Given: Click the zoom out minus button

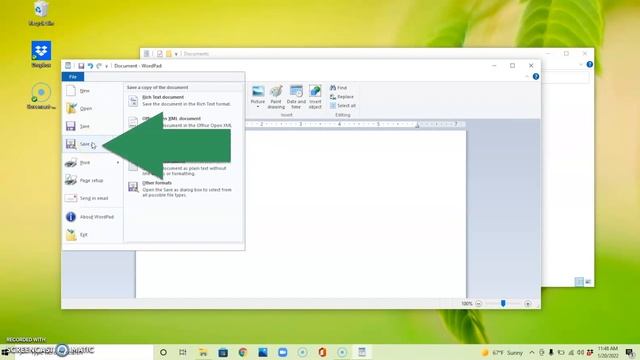Looking at the screenshot, I should [478, 304].
